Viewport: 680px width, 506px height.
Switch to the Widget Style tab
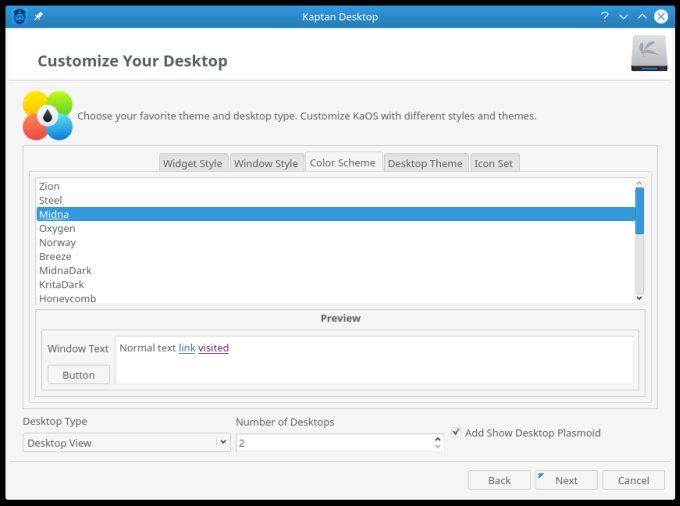click(x=193, y=163)
